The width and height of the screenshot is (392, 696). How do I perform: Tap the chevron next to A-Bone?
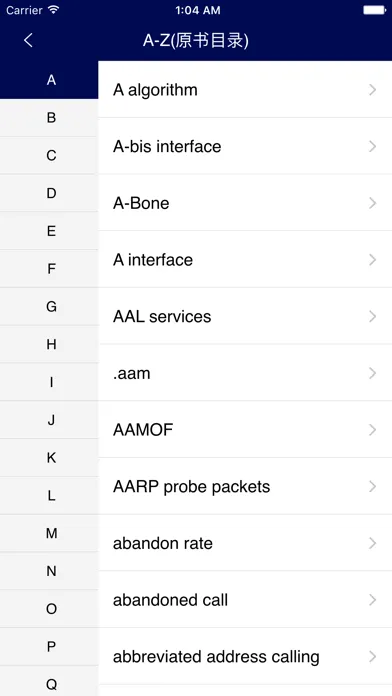[372, 203]
